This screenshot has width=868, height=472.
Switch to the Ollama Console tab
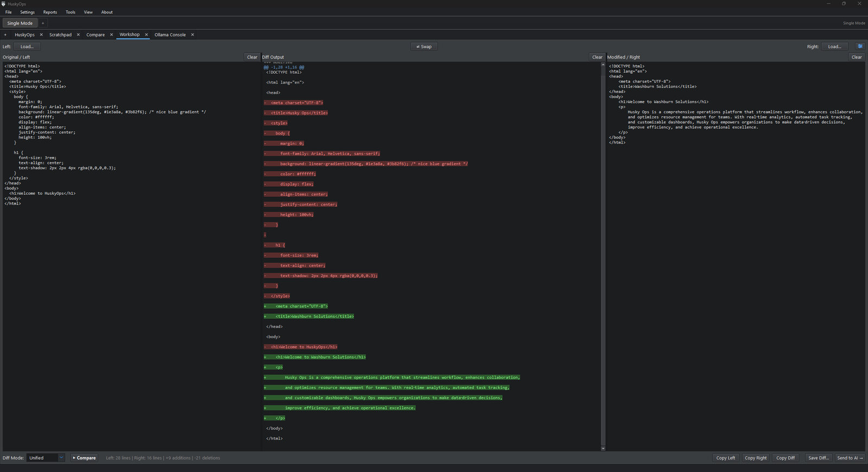[x=170, y=35]
